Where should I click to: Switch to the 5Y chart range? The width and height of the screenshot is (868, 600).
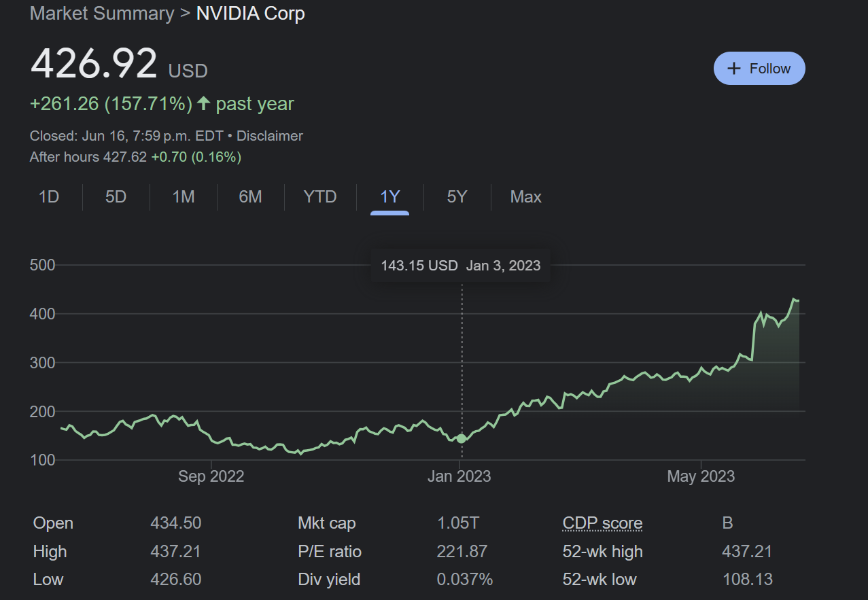coord(457,197)
